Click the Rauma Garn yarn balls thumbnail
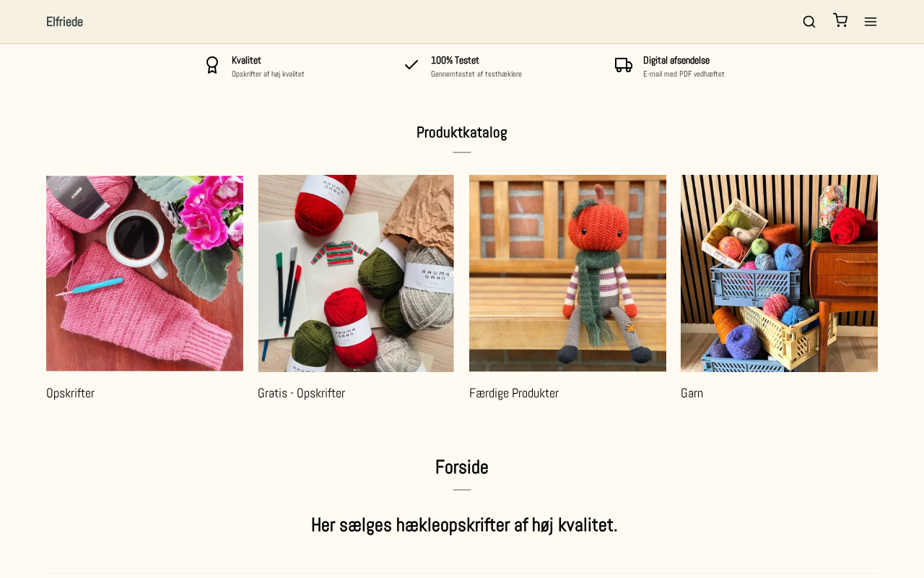 coord(356,273)
